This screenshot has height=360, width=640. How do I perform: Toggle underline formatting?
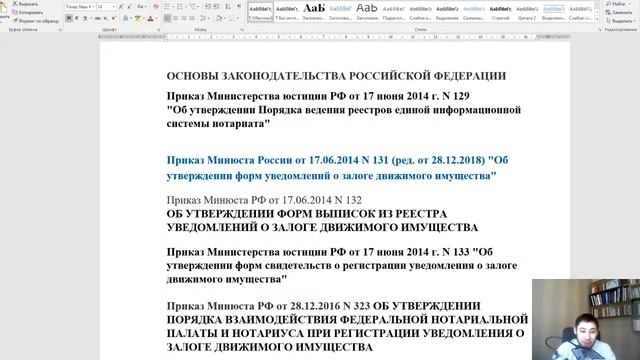click(x=85, y=18)
